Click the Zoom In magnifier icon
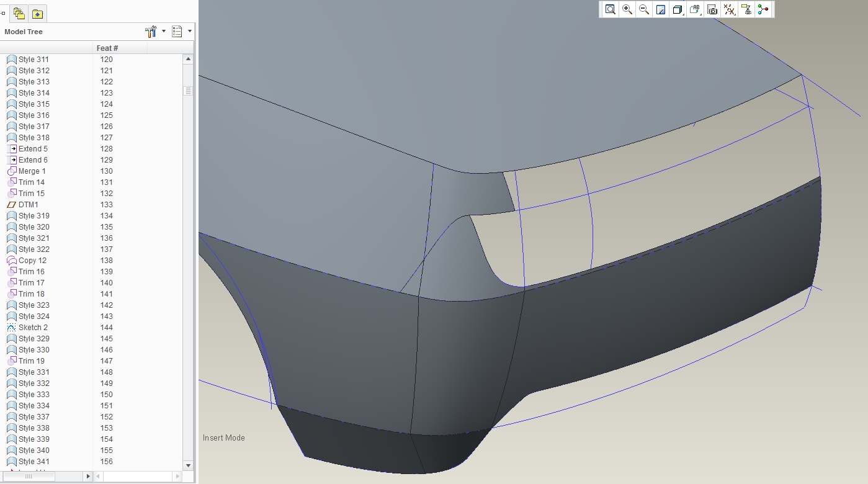The image size is (868, 484). (627, 9)
